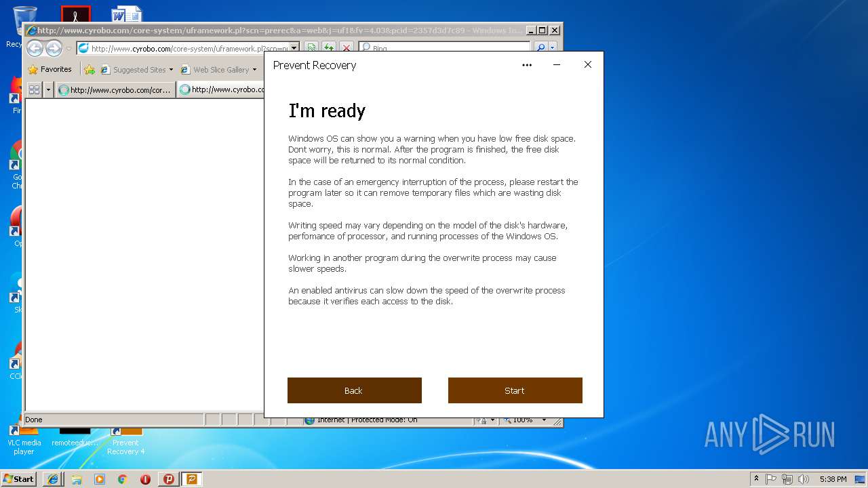Open volume control in system tray
This screenshot has height=488, width=868.
coord(804,479)
